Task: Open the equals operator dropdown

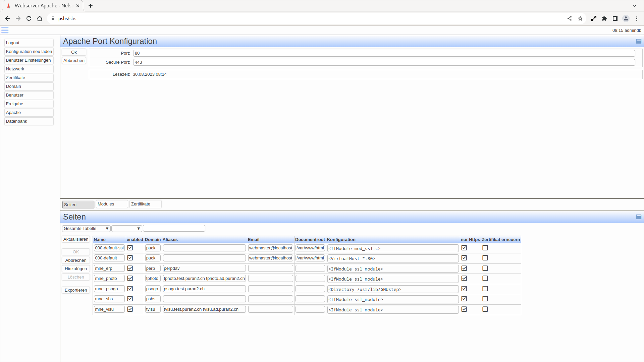Action: (x=126, y=229)
